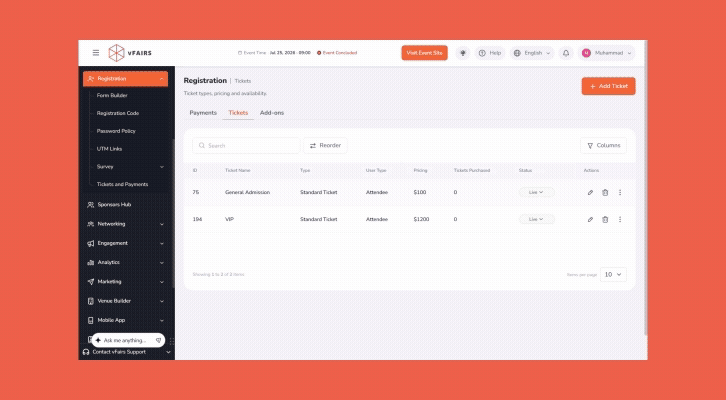This screenshot has height=400, width=726.
Task: Click the ticket Search input field
Action: pos(246,145)
